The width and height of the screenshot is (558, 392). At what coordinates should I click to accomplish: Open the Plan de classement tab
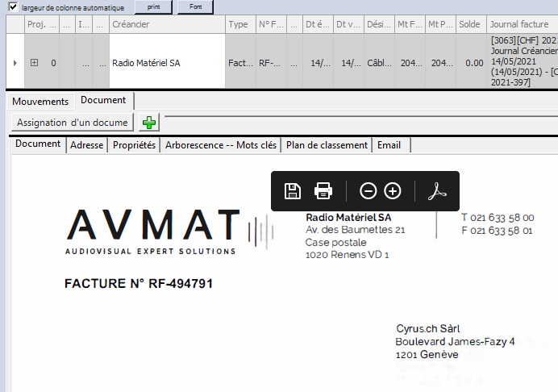pyautogui.click(x=327, y=145)
